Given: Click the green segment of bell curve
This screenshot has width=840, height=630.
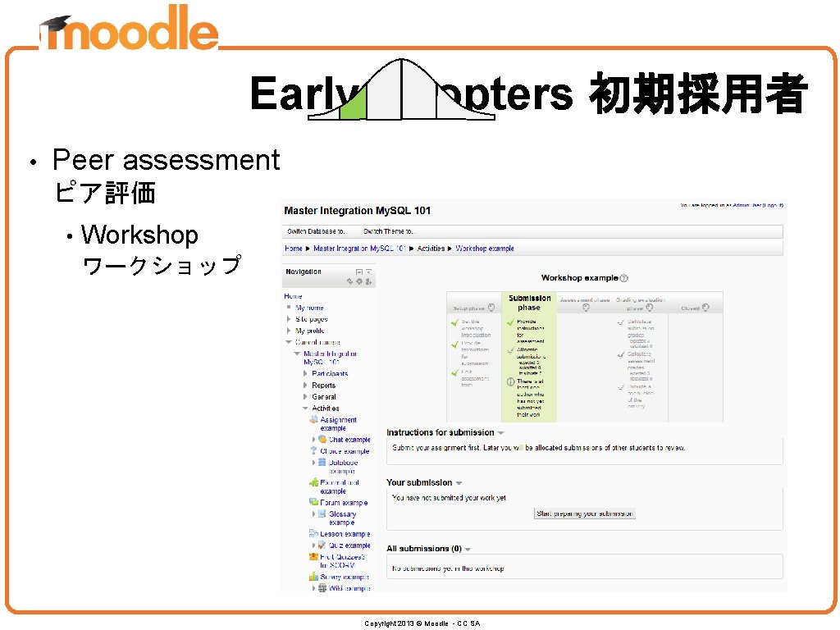Looking at the screenshot, I should click(354, 105).
